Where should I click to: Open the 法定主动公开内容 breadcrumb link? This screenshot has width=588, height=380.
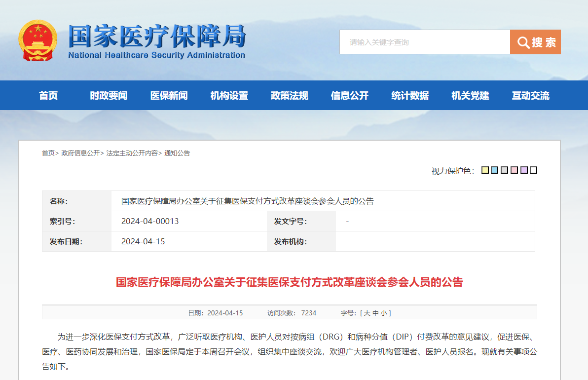132,153
